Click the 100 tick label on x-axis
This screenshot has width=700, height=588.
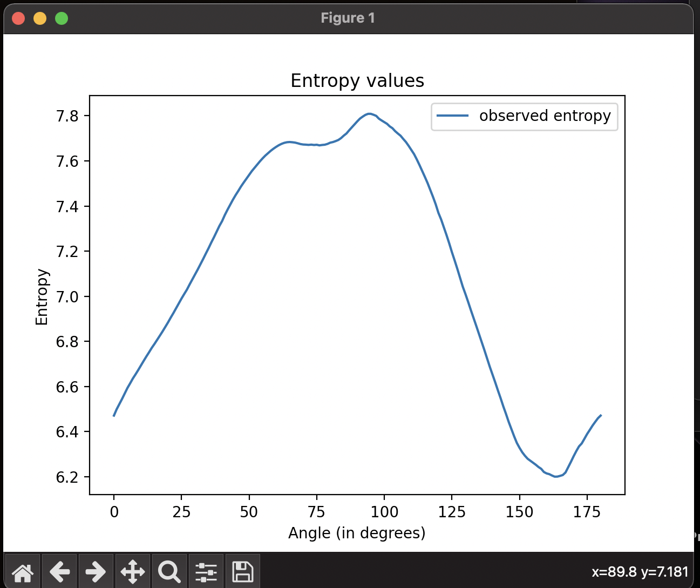point(384,512)
